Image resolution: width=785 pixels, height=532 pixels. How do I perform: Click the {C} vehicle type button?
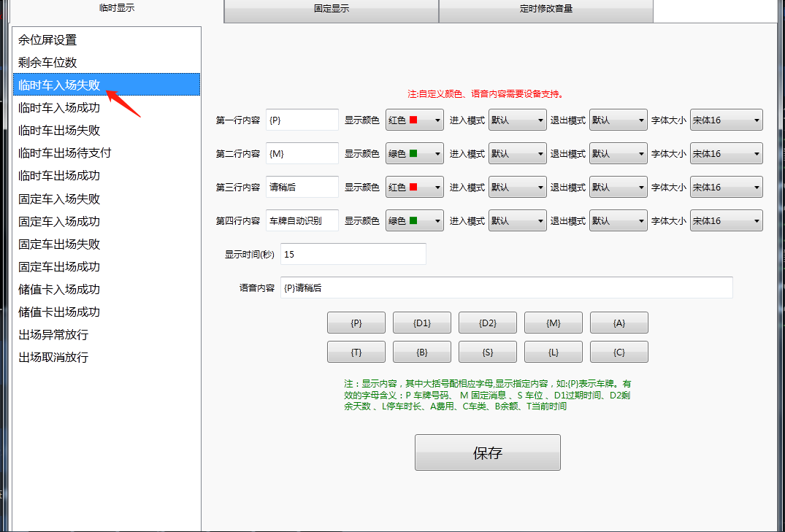[x=619, y=352]
